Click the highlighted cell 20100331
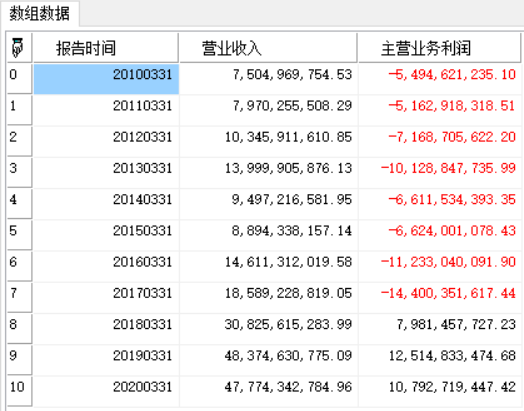 106,79
